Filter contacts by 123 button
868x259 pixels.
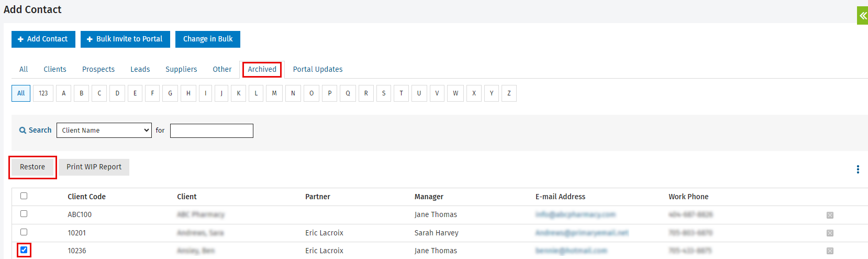pyautogui.click(x=43, y=93)
